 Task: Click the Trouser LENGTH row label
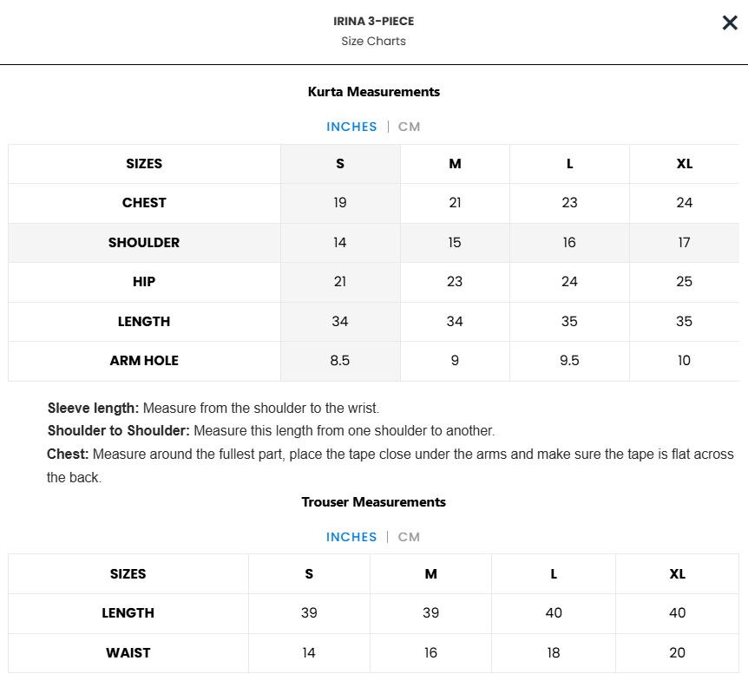pos(128,613)
